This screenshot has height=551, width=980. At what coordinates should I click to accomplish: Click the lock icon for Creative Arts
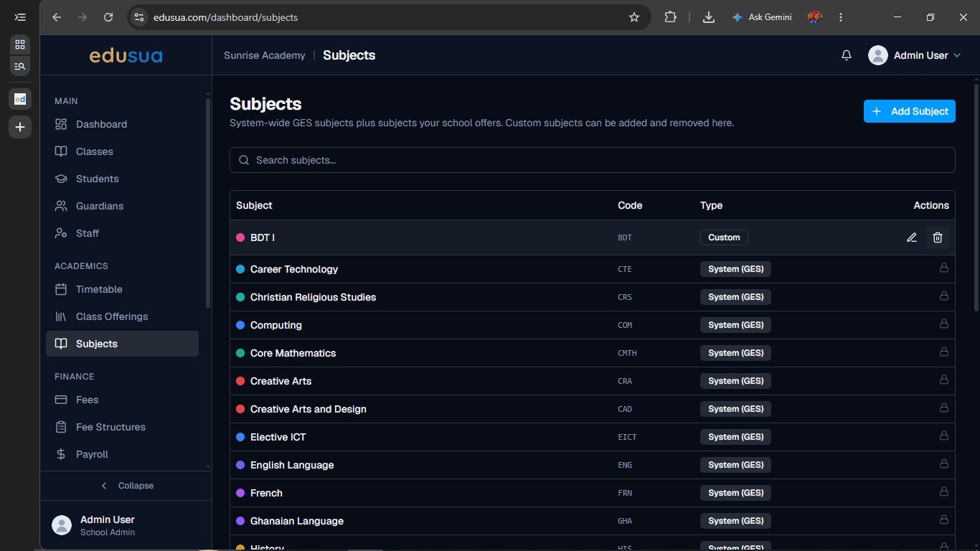(x=944, y=380)
